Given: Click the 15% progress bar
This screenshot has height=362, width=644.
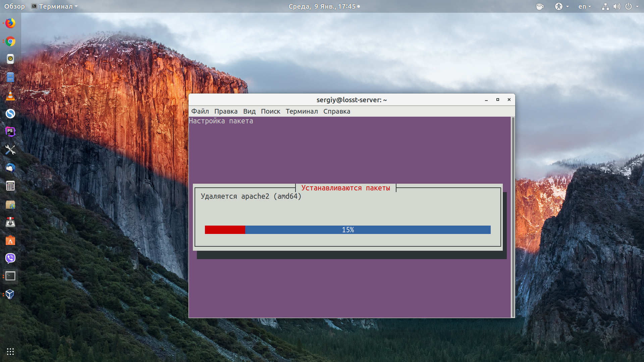Looking at the screenshot, I should click(x=347, y=230).
